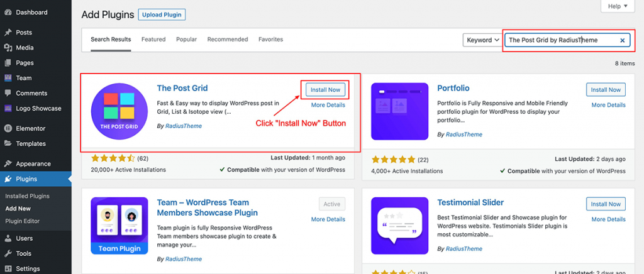Click the Appearance brush icon
644x274 pixels.
pos(8,163)
